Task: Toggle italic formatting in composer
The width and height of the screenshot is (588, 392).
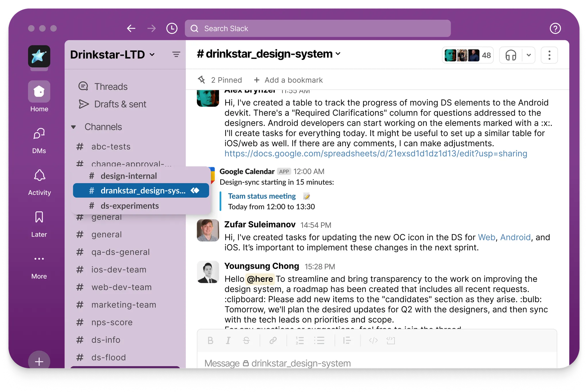Action: (228, 341)
